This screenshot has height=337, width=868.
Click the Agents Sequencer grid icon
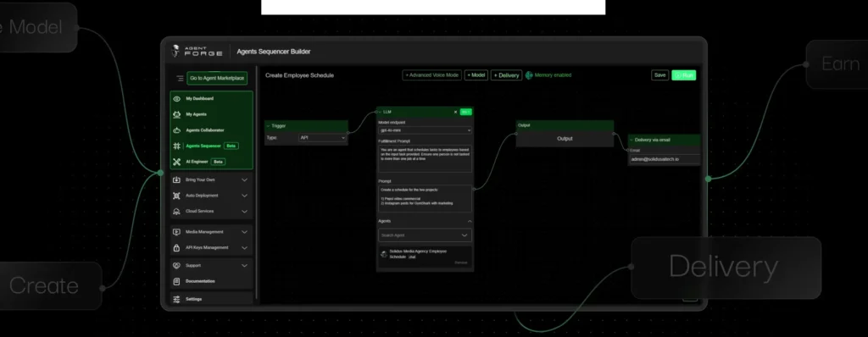176,146
